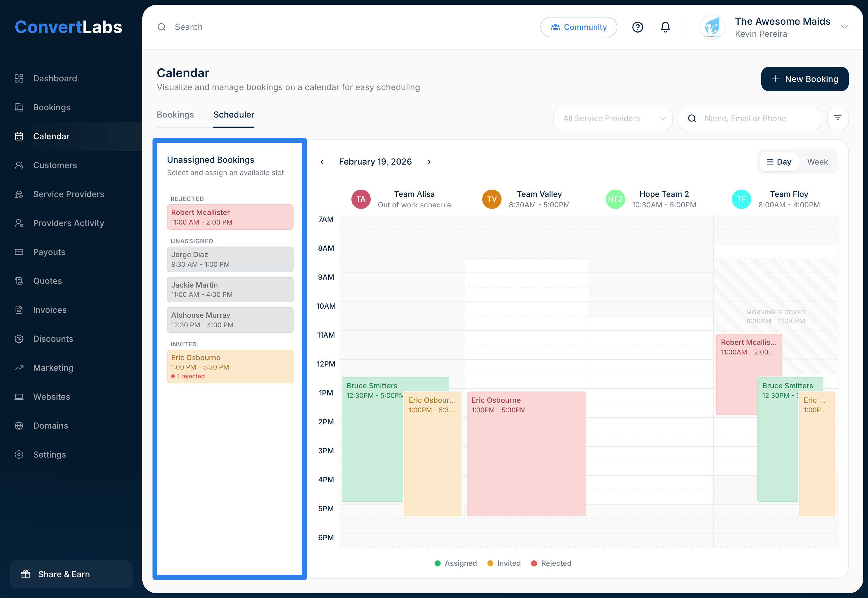Expand The Awesome Maids account menu
This screenshot has width=868, height=598.
click(844, 27)
